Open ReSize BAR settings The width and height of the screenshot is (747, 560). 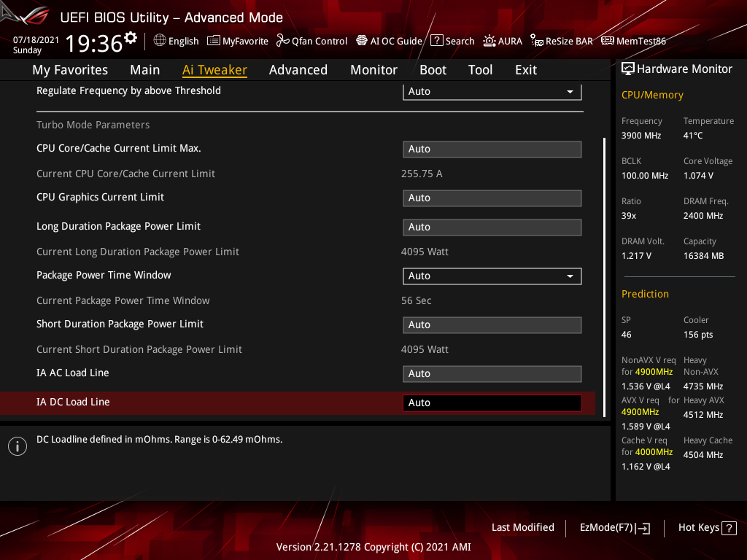tap(562, 41)
